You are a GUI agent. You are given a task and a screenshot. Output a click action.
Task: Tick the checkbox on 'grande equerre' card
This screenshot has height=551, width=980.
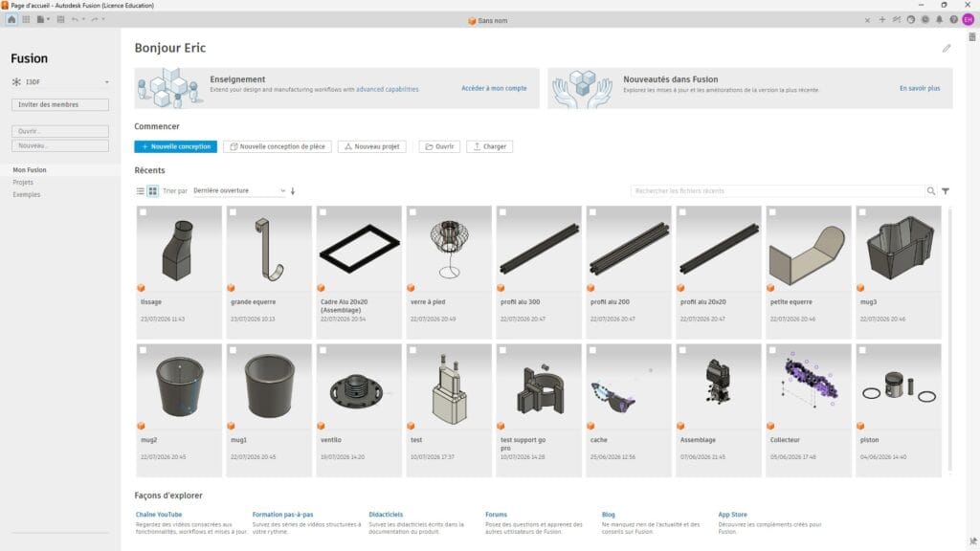coord(234,212)
